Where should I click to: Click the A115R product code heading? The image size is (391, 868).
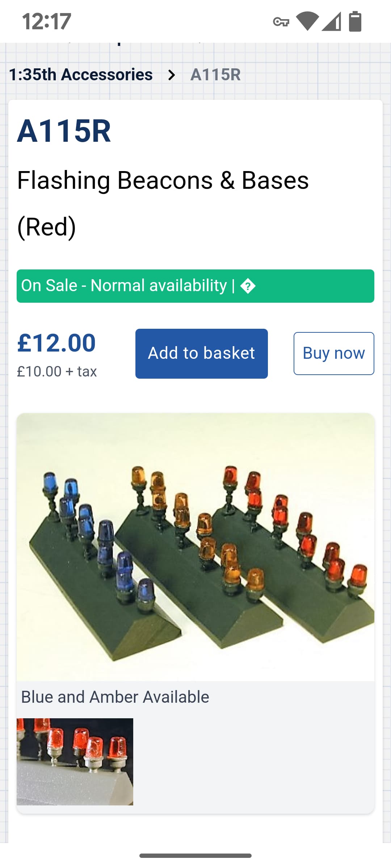point(64,131)
